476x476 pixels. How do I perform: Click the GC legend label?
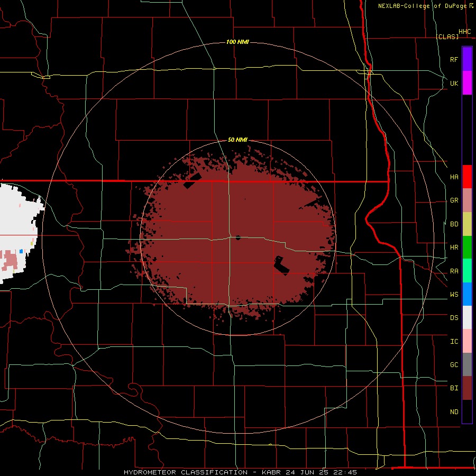[x=454, y=365]
